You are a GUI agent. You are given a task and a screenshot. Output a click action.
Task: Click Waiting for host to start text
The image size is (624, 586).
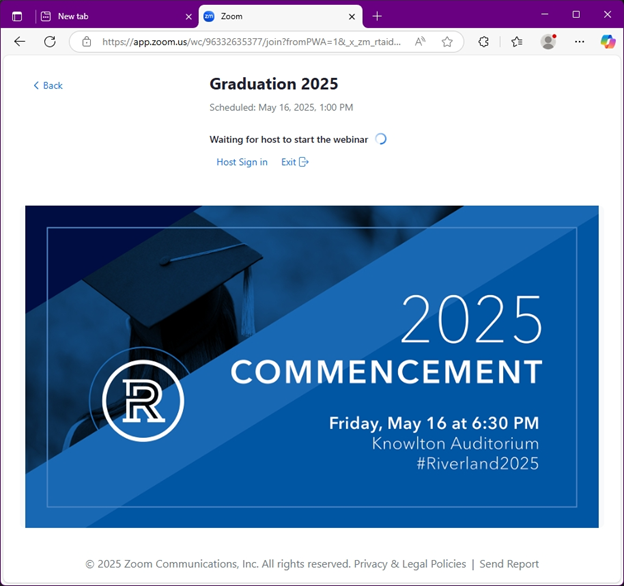tap(289, 140)
